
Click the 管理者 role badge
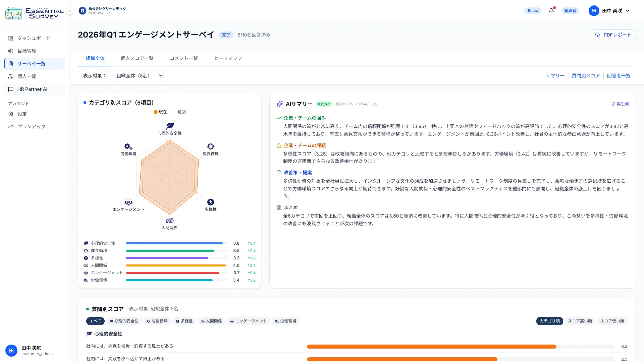click(x=570, y=11)
